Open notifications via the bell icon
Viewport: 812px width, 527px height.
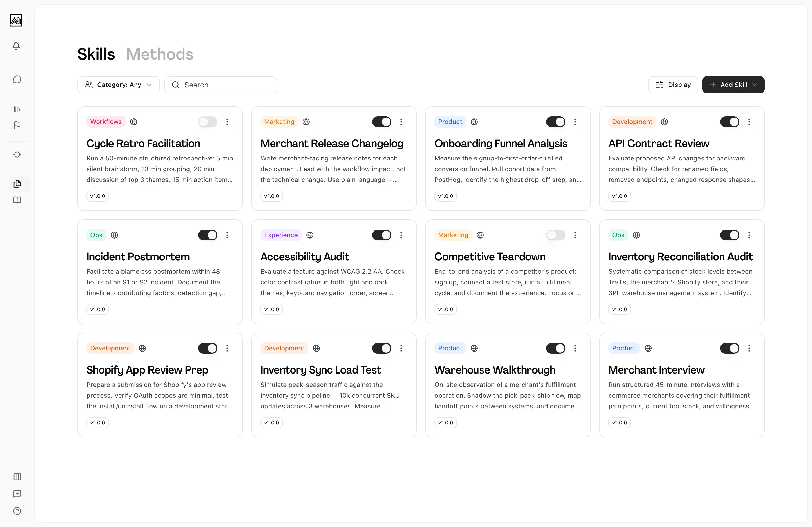(x=16, y=46)
